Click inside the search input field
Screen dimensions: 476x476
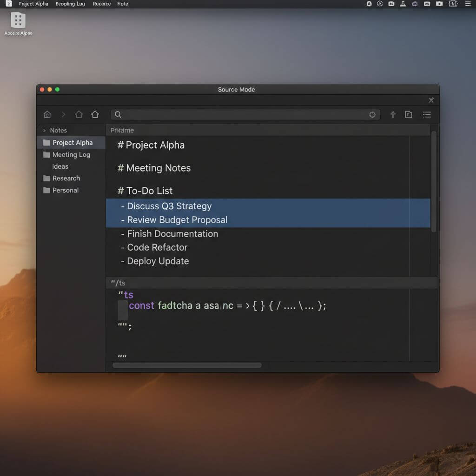245,115
